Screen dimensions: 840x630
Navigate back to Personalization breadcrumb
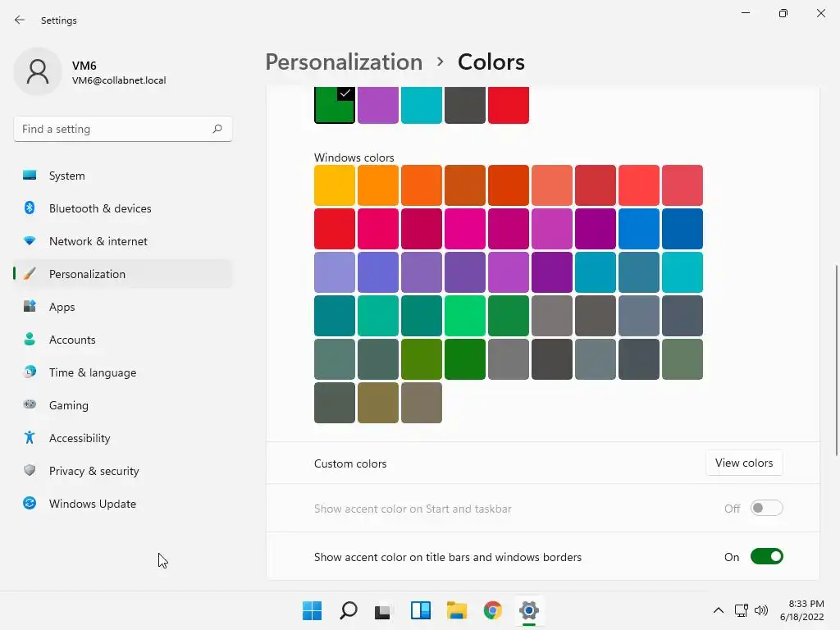[x=343, y=62]
